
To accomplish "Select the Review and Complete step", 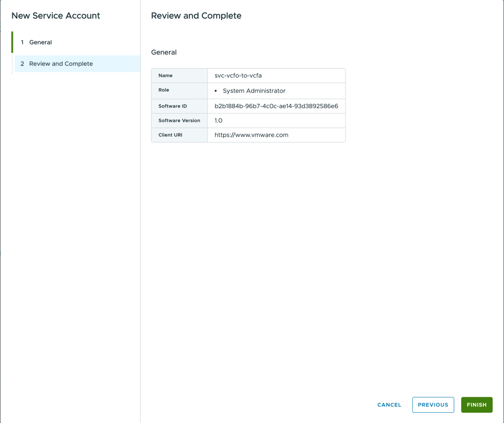I will coord(61,64).
